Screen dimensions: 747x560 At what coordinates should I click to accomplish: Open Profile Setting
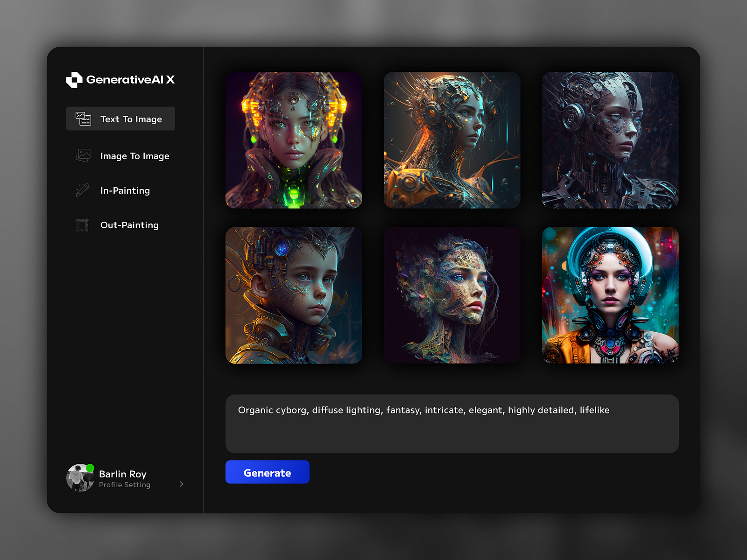124,484
